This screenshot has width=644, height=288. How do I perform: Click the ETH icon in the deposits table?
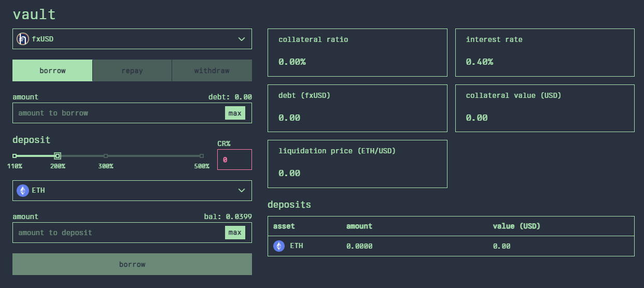[279, 246]
